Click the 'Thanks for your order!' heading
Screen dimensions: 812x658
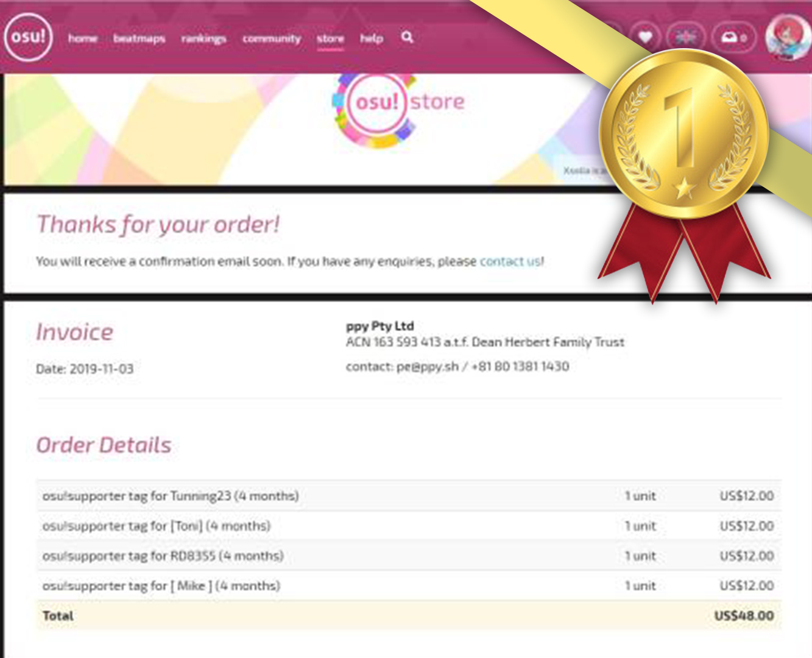(x=158, y=225)
